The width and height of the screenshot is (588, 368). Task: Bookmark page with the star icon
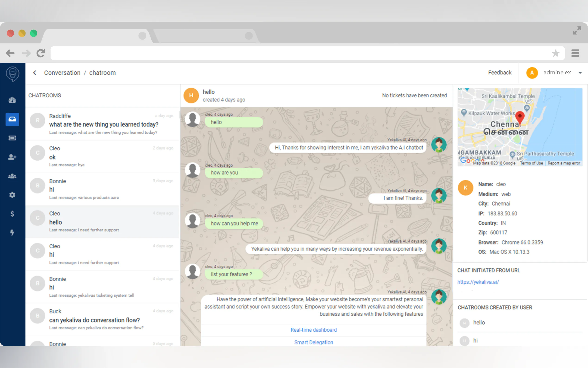point(555,53)
